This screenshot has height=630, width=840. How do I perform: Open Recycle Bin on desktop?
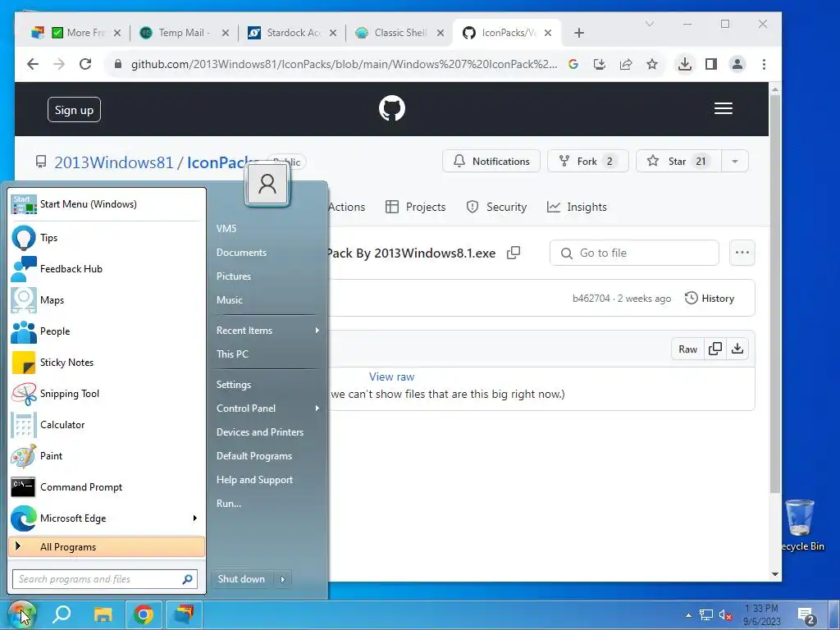pos(801,525)
